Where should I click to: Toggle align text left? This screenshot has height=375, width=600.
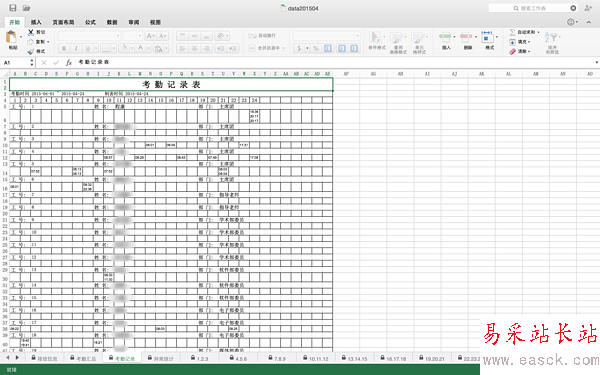[183, 48]
